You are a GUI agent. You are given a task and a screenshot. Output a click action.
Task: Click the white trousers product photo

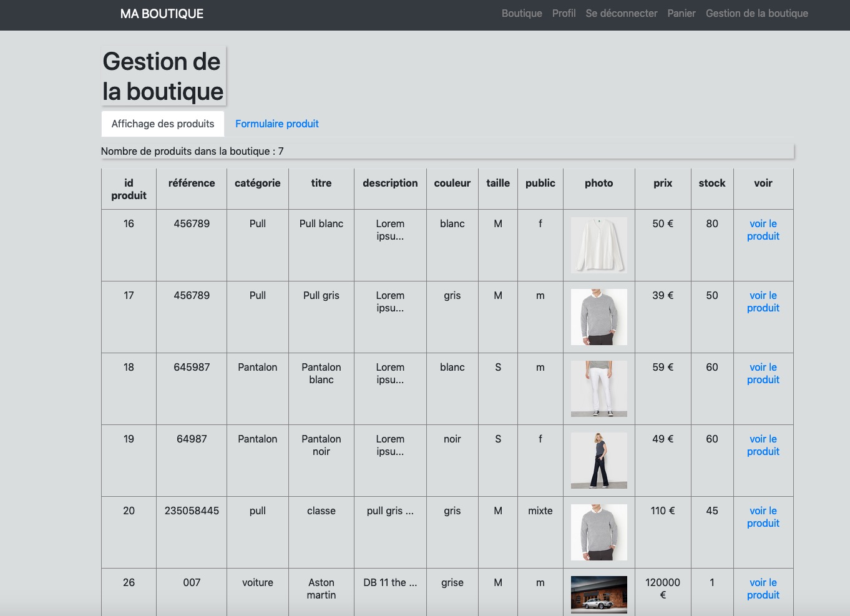598,389
